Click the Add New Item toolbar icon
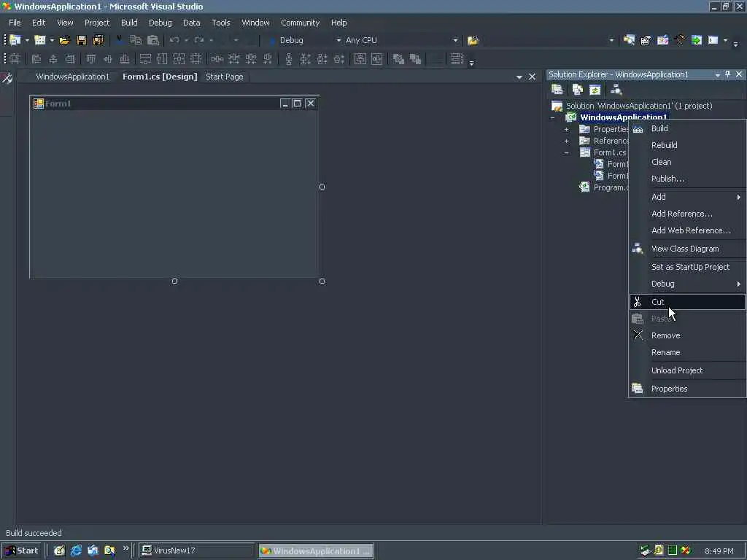747x560 pixels. click(x=40, y=41)
